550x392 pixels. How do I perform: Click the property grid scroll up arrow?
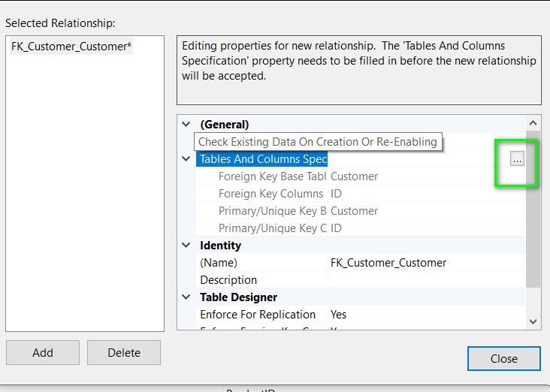533,123
